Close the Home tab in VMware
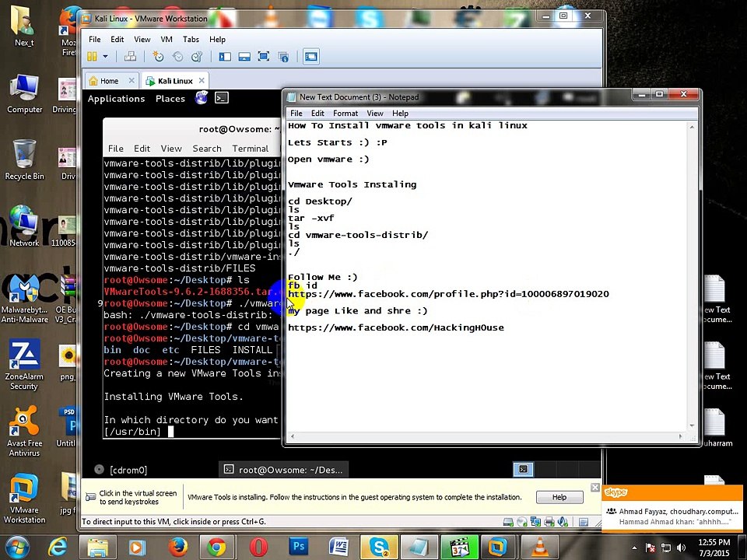 coord(132,80)
